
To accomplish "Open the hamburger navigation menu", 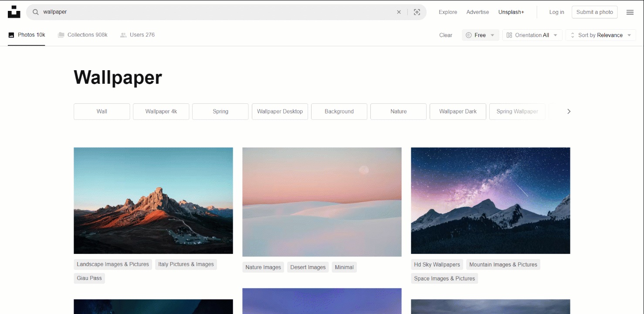I will pos(630,12).
